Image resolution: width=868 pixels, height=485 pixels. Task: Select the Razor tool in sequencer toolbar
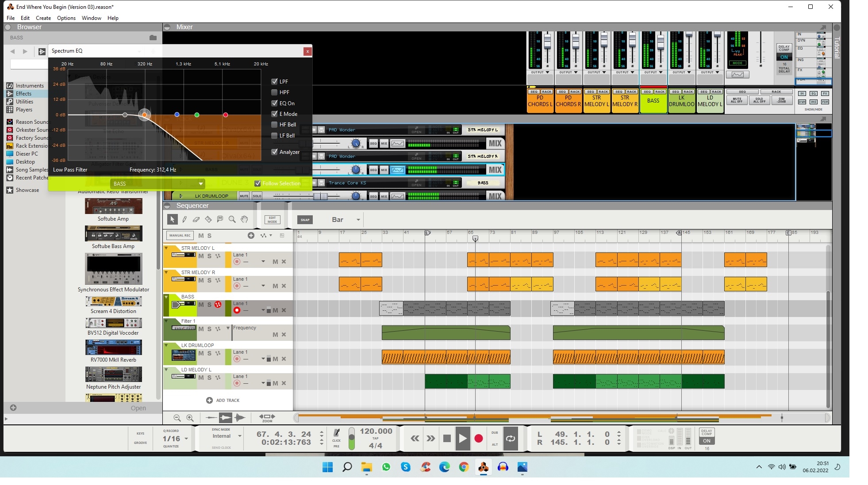208,219
